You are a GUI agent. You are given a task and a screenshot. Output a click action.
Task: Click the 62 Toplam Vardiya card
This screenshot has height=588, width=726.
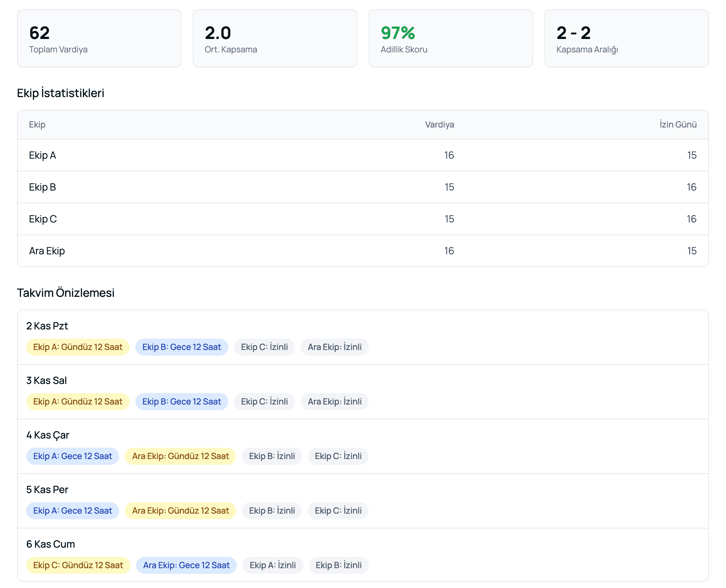tap(99, 38)
